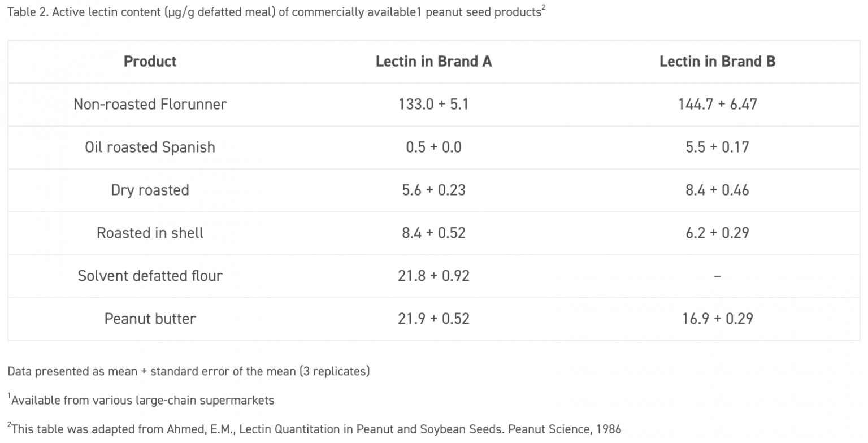Select the Non-roasted Florunner row label
The image size is (868, 443).
click(150, 105)
